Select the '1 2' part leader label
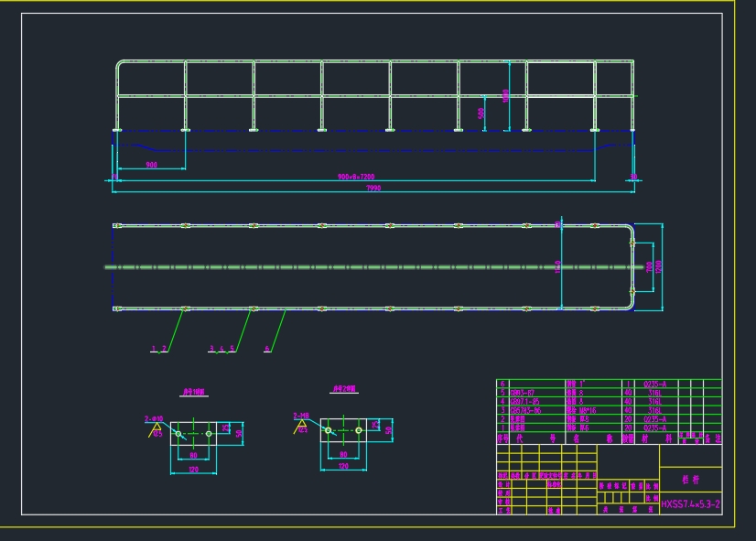Image resolution: width=756 pixels, height=541 pixels. point(158,348)
